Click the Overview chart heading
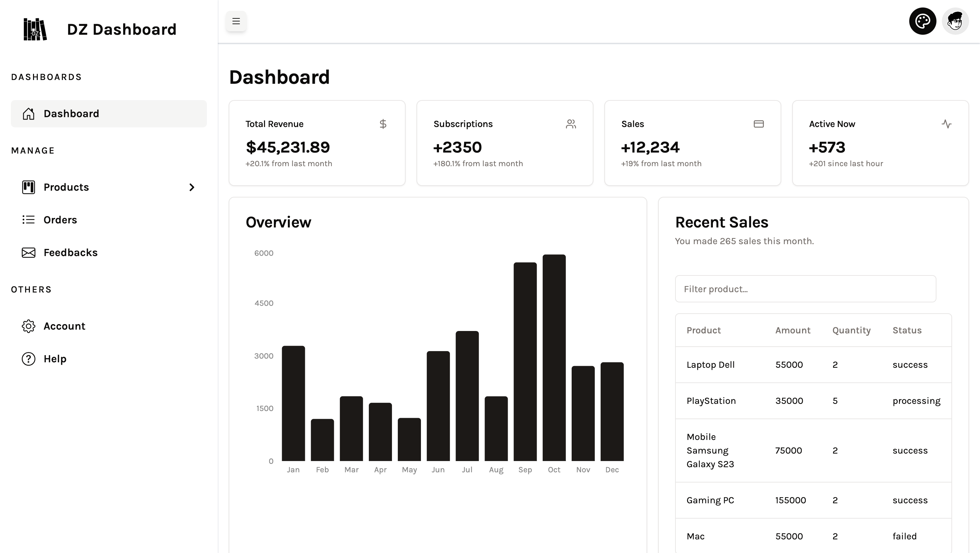Screen dimensions: 980x553 [278, 222]
